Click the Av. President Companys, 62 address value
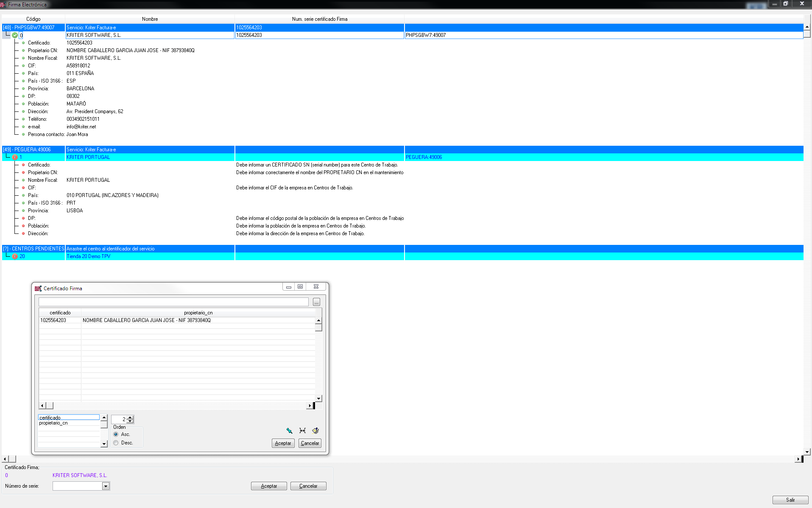 coord(95,111)
